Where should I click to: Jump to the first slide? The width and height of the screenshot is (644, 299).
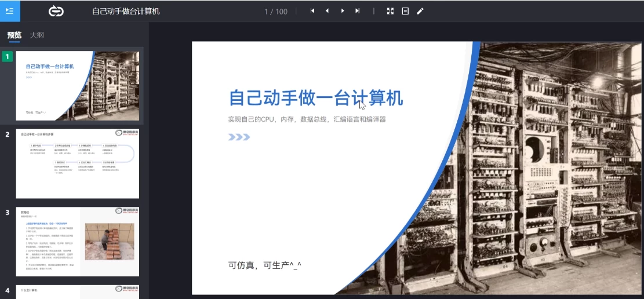(x=312, y=11)
